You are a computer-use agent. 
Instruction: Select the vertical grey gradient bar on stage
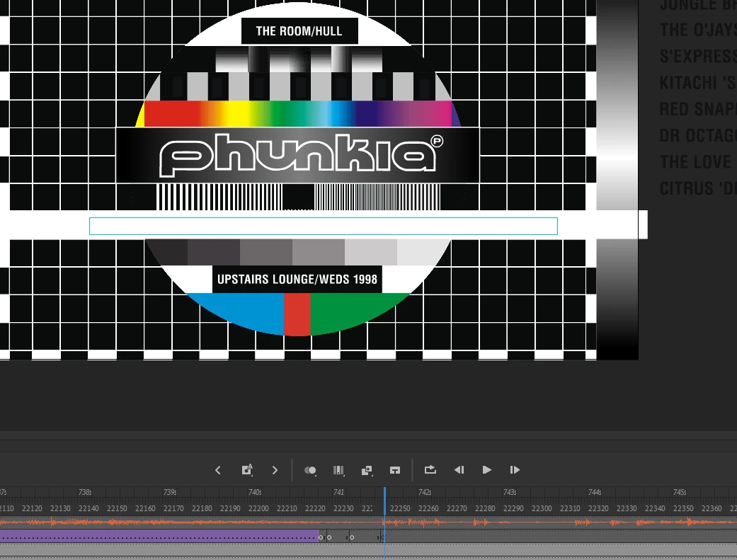(x=617, y=180)
